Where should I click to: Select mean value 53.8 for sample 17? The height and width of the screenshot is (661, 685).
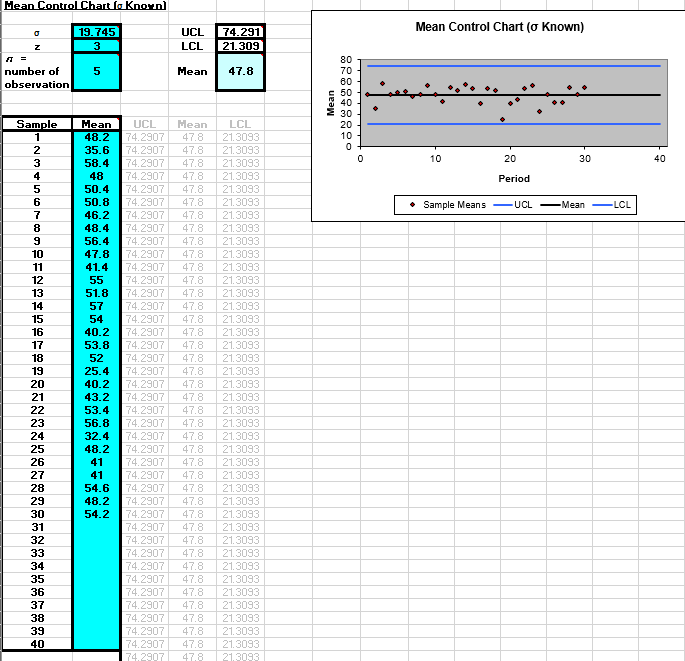[x=97, y=345]
